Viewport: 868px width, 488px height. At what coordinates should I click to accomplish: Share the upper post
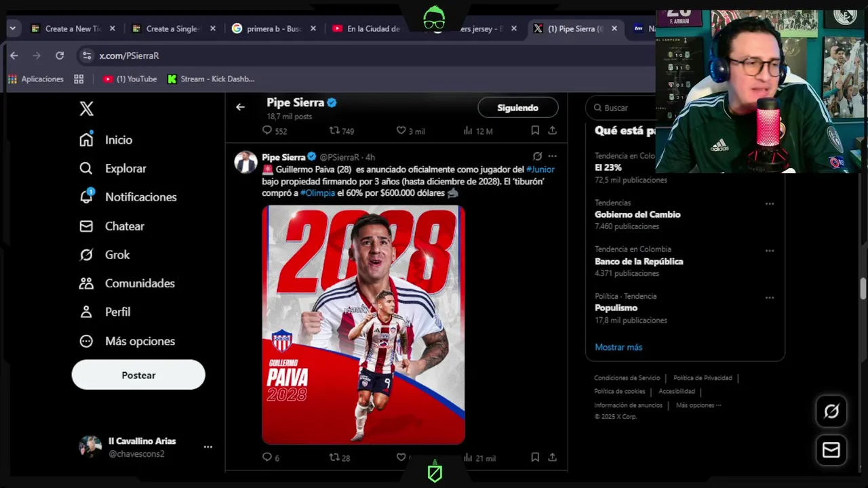coord(553,130)
